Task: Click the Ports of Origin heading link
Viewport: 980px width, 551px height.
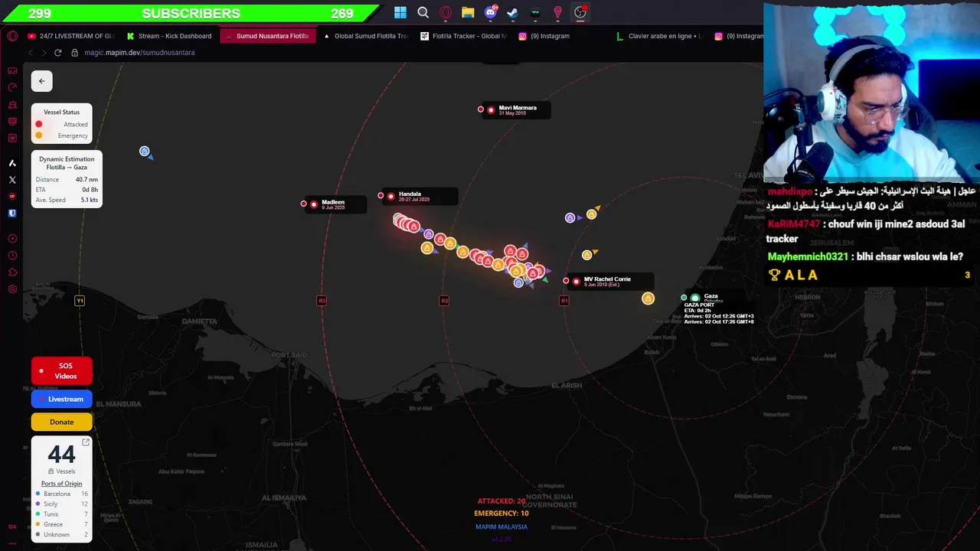Action: click(x=61, y=484)
